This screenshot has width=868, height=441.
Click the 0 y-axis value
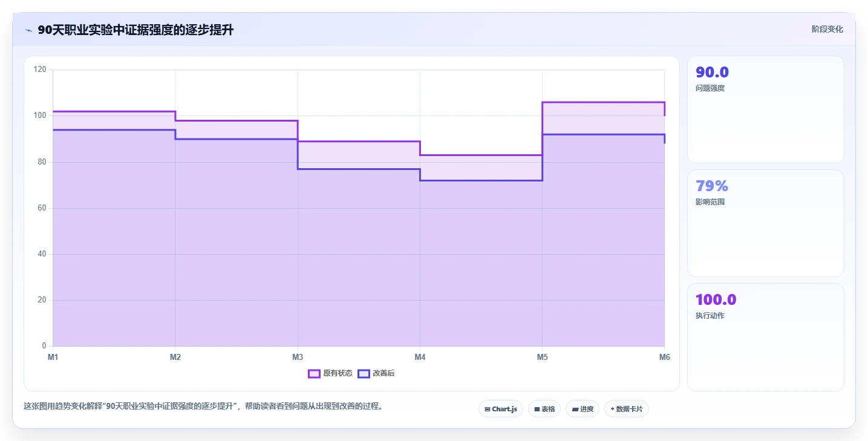pos(44,346)
